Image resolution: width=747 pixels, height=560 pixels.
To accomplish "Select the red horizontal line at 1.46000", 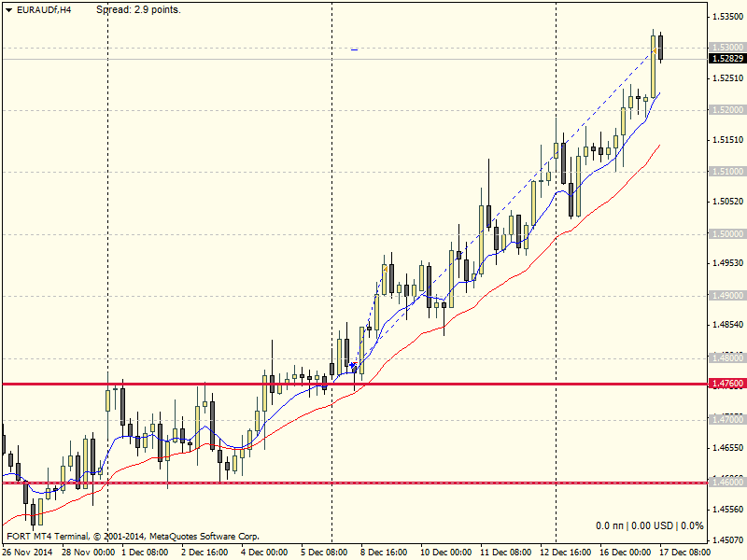I will click(x=355, y=483).
